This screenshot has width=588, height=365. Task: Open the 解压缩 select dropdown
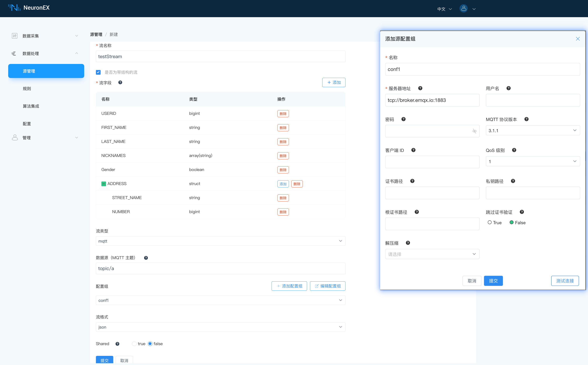pos(432,254)
